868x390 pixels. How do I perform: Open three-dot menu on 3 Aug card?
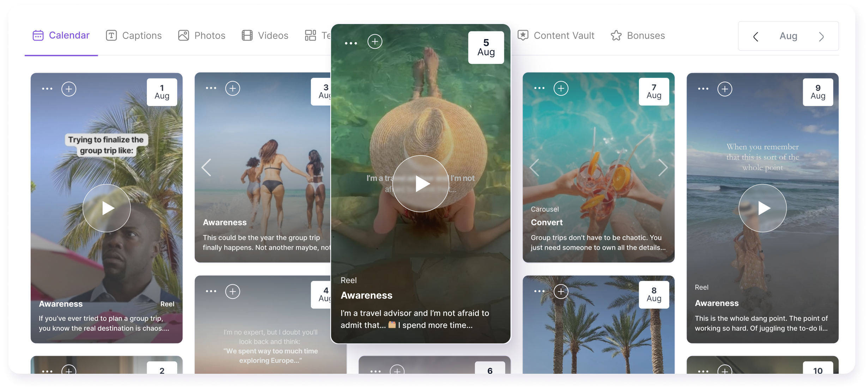[x=211, y=88]
